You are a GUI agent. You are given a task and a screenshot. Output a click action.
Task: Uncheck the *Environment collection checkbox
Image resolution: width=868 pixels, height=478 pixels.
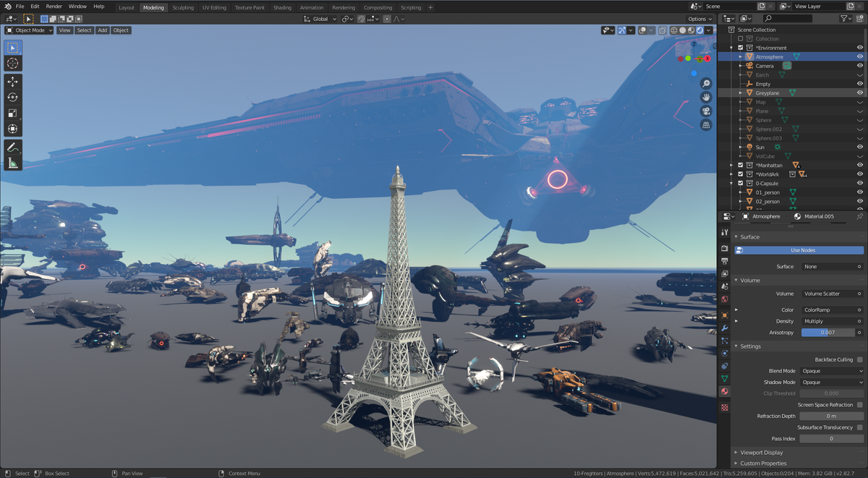(x=741, y=48)
